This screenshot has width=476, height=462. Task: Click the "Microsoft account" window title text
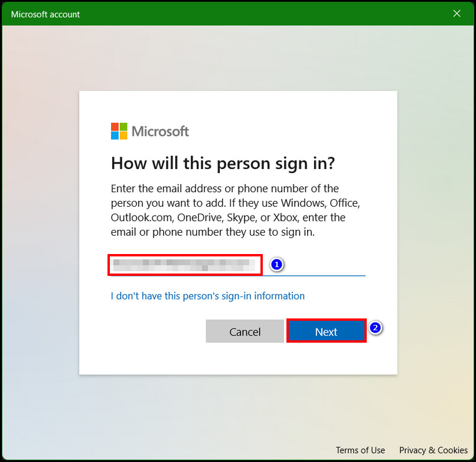[x=45, y=14]
